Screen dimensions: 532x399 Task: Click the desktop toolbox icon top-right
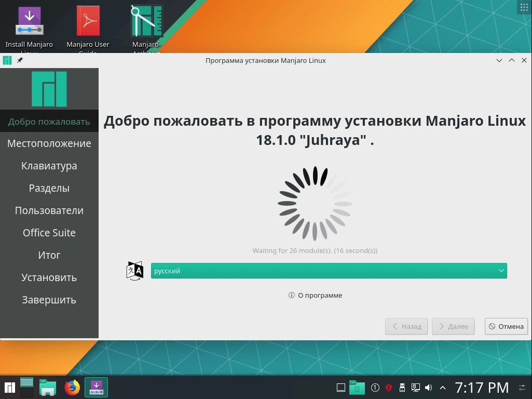coord(524,7)
